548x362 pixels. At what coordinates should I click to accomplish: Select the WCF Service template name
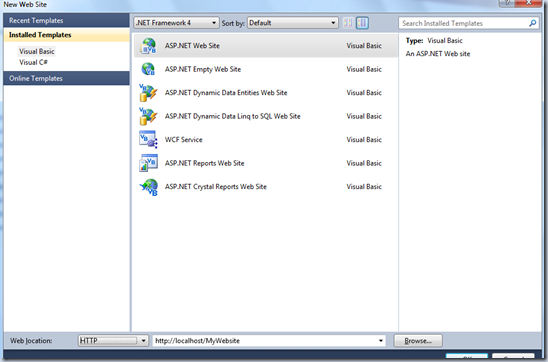click(183, 139)
